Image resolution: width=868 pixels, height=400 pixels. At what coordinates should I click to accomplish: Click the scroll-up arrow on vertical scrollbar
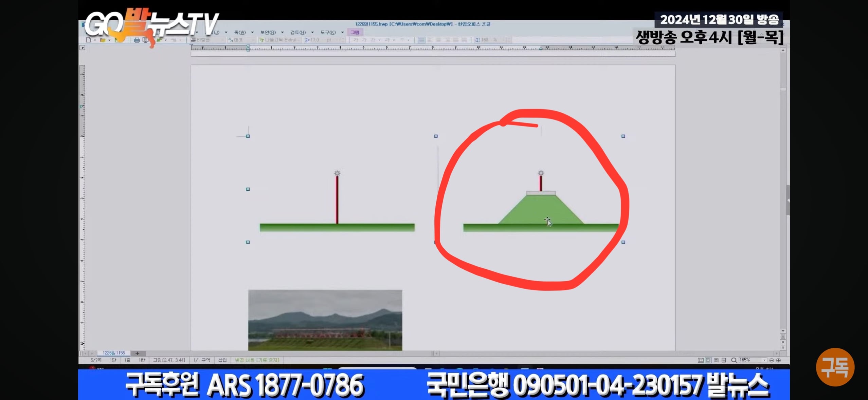click(783, 50)
